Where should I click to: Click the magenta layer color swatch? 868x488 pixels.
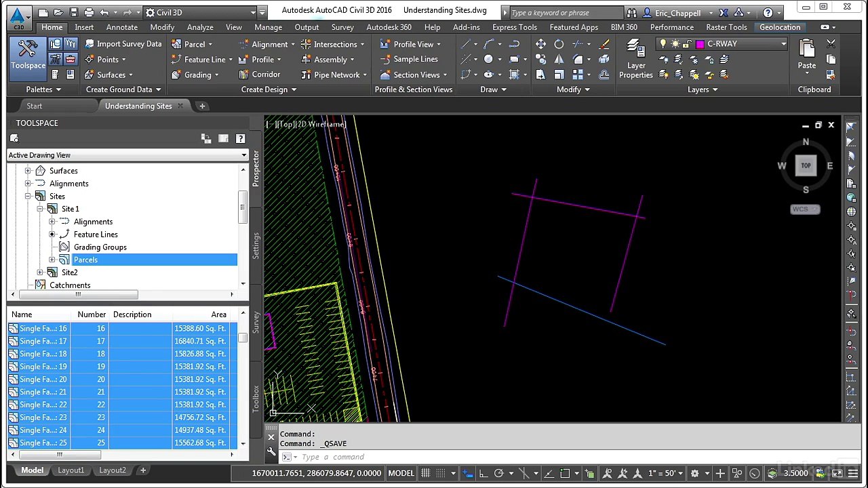pyautogui.click(x=700, y=44)
